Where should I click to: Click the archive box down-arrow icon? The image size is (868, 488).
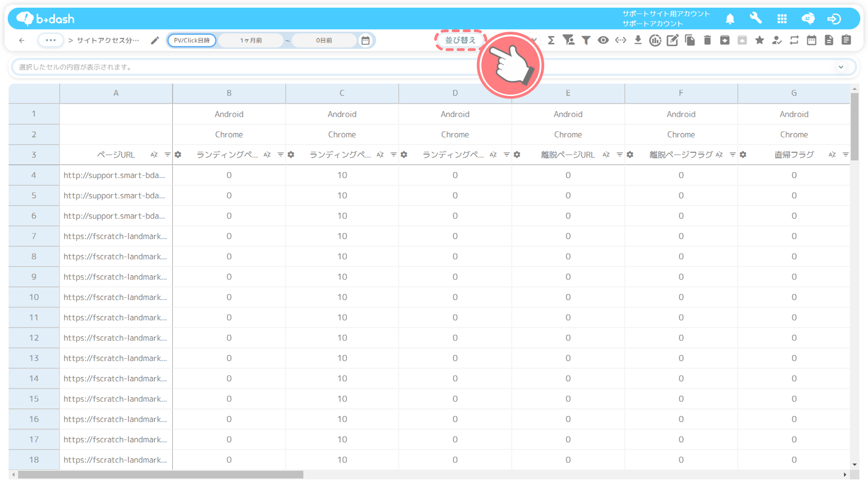(725, 40)
